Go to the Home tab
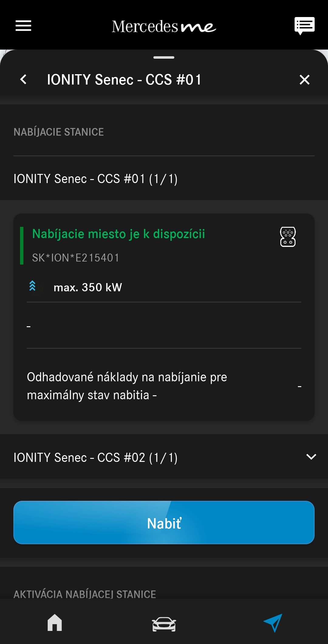Viewport: 328px width, 644px height. pos(55,623)
